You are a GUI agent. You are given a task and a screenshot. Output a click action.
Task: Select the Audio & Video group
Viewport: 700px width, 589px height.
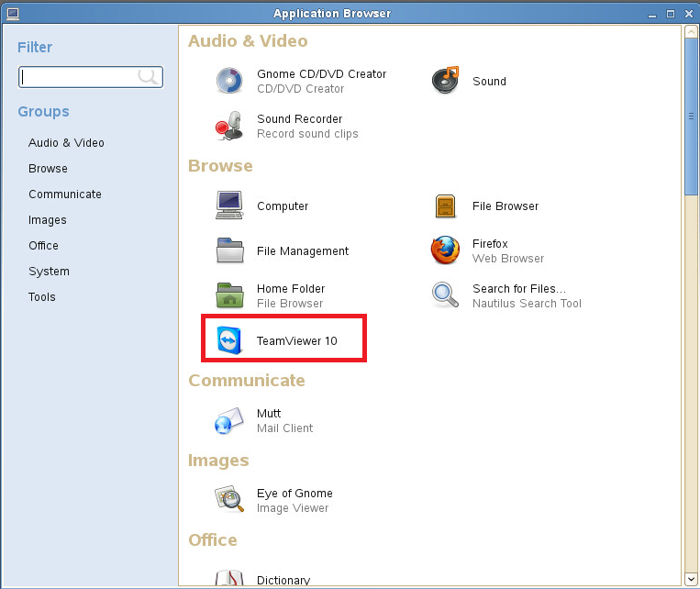[66, 143]
